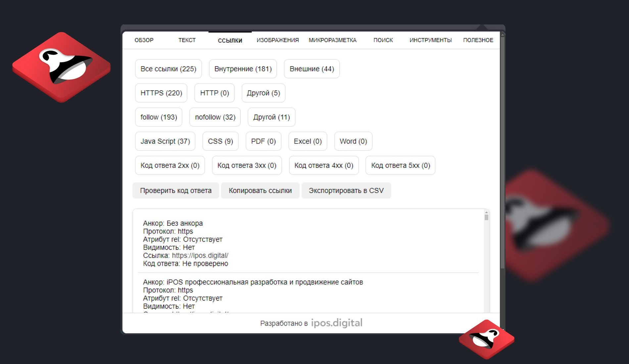Show Внешние (44) links

click(x=312, y=69)
